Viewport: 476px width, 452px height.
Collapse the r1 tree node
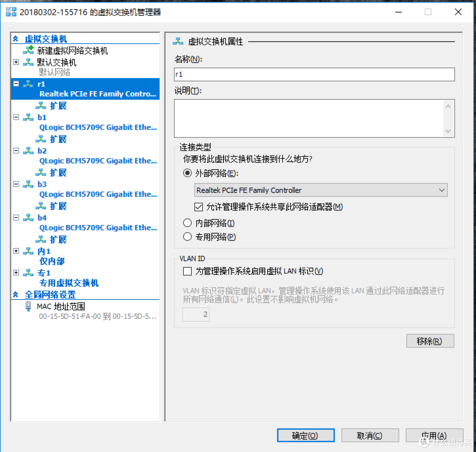(16, 84)
